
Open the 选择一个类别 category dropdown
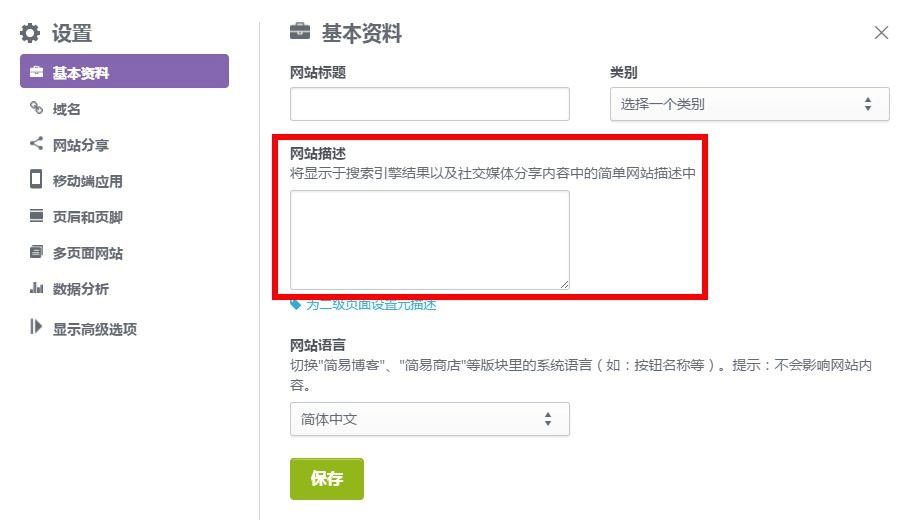(749, 104)
